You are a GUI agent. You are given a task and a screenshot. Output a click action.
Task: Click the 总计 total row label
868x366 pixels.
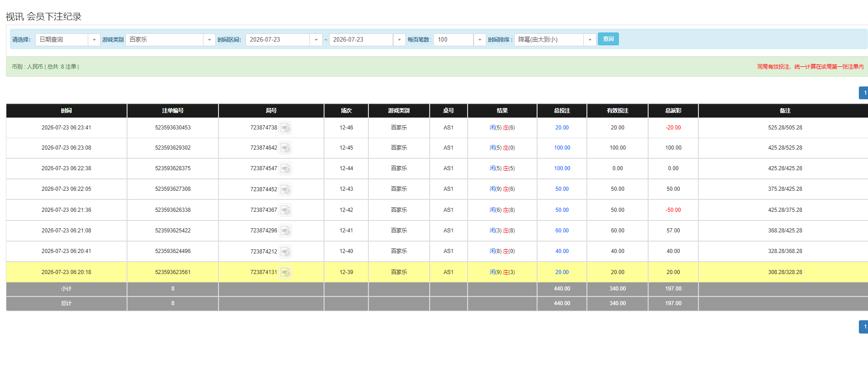pyautogui.click(x=66, y=303)
